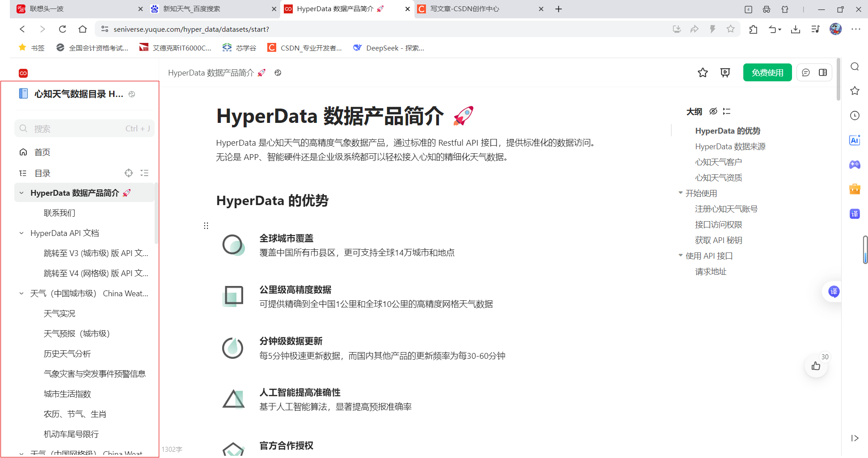Jump to HyperData 数据来源 in outline
The width and height of the screenshot is (868, 458).
(730, 147)
